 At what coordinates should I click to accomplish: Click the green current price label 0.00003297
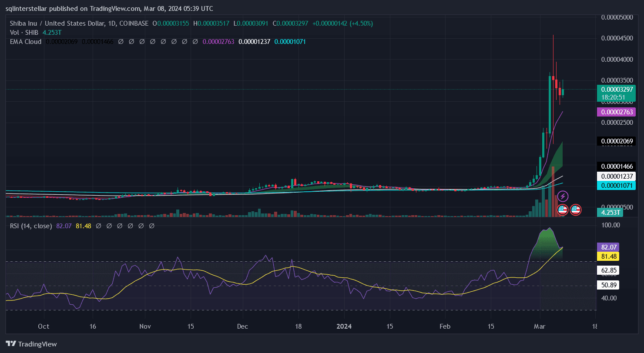pyautogui.click(x=617, y=89)
